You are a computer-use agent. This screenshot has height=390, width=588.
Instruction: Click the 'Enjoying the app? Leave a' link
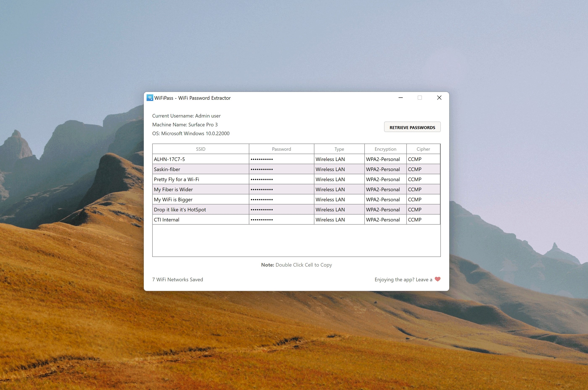(403, 280)
